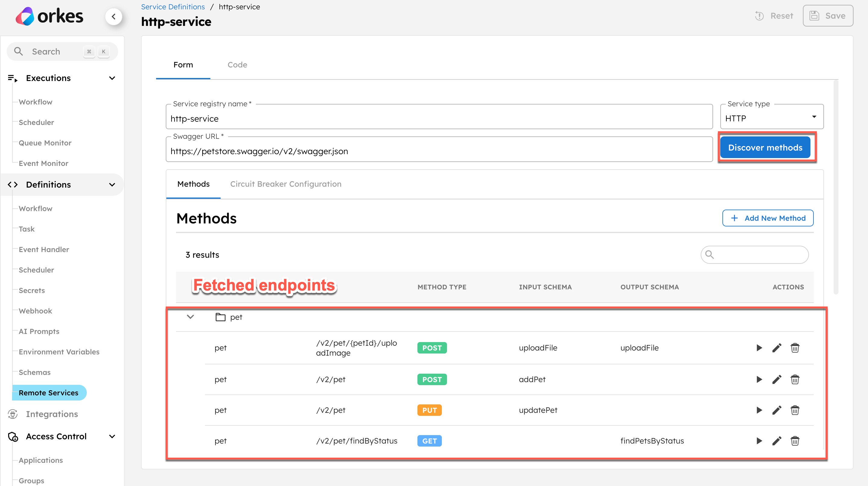Screen dimensions: 868x486
Task: Open Scheduler under Definitions
Action: click(36, 270)
